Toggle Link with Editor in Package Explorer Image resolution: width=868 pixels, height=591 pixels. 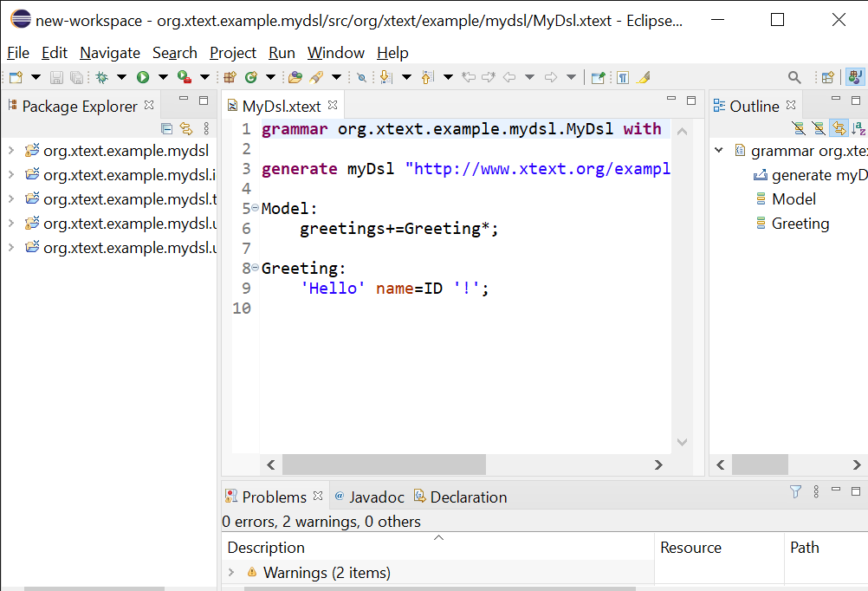186,129
